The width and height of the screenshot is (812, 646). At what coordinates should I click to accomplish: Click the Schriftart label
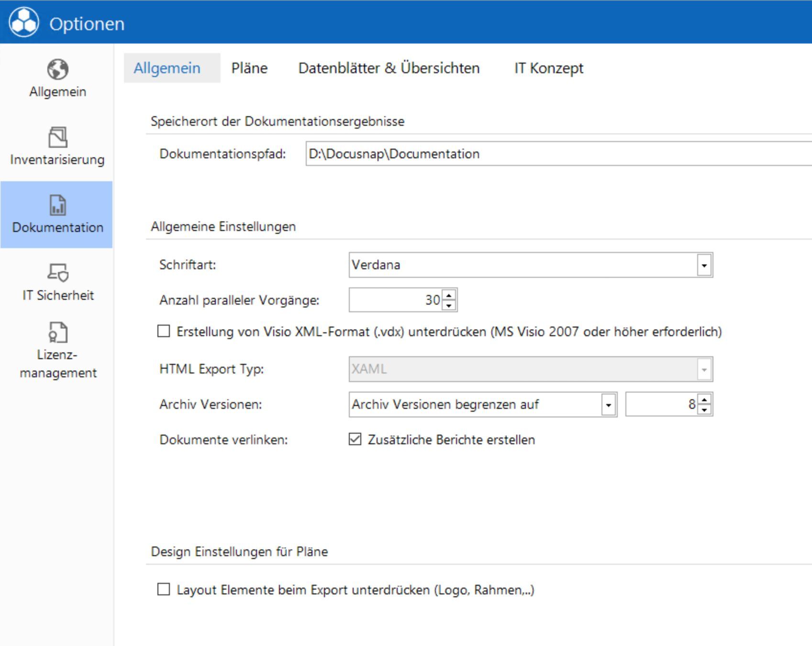coord(188,265)
